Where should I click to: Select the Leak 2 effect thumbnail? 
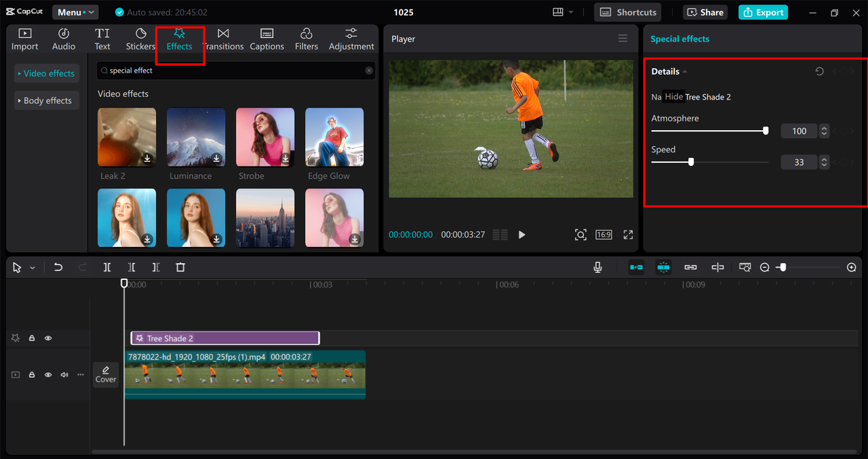127,137
